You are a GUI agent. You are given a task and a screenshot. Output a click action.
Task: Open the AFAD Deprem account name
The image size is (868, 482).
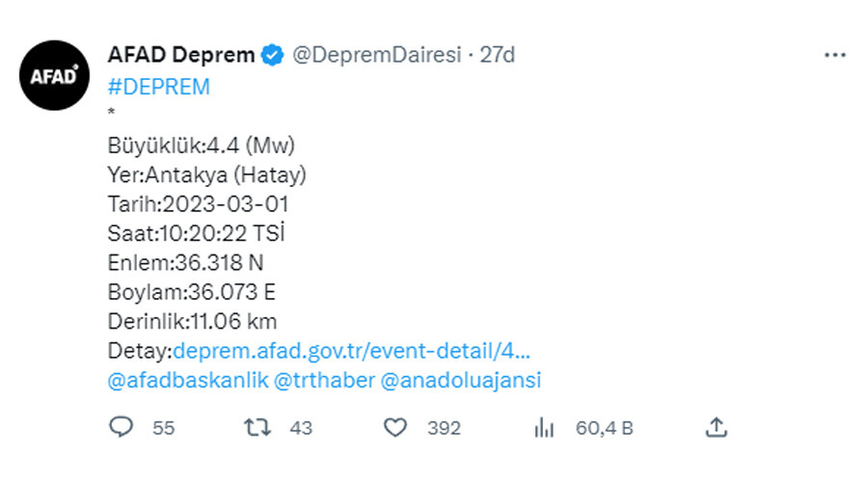tap(181, 55)
